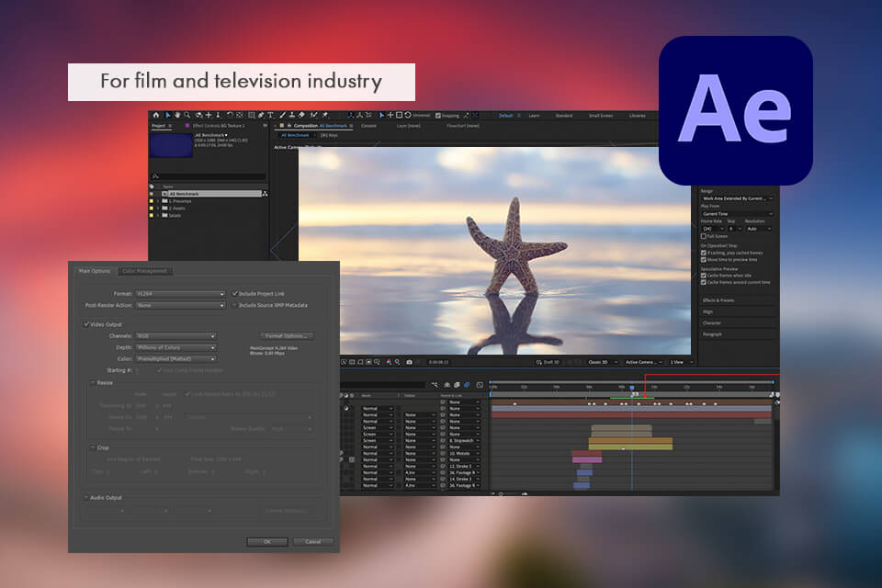882x588 pixels.
Task: Click the Home icon in After Effects toolbar
Action: coord(156,115)
